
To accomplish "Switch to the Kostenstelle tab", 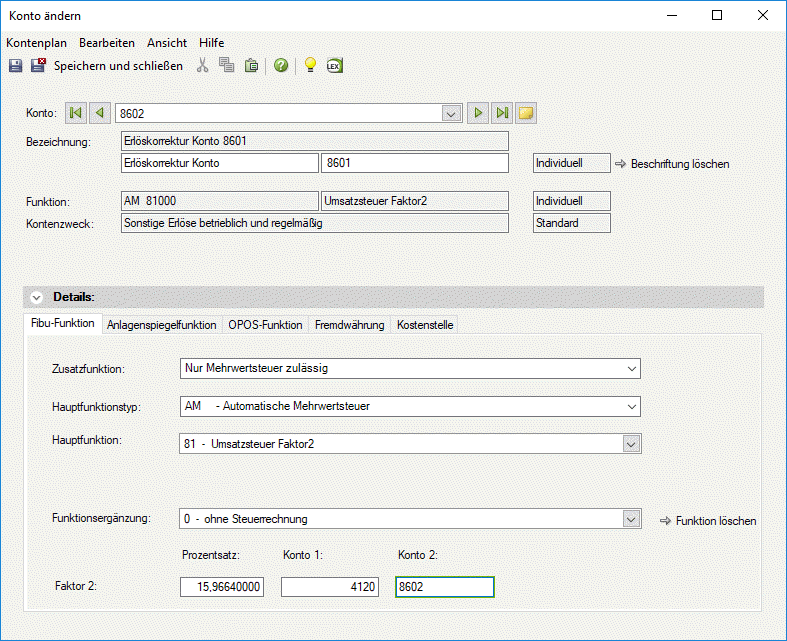I will click(424, 325).
